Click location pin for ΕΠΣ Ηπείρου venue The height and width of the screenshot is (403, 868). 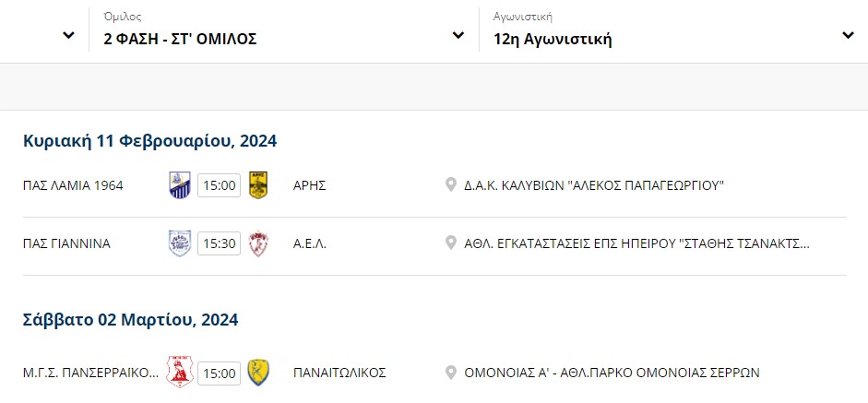pos(451,243)
